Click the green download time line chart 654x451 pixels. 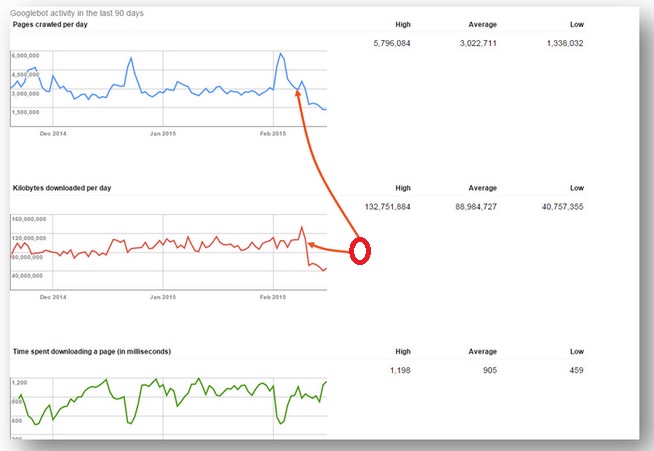pyautogui.click(x=169, y=408)
